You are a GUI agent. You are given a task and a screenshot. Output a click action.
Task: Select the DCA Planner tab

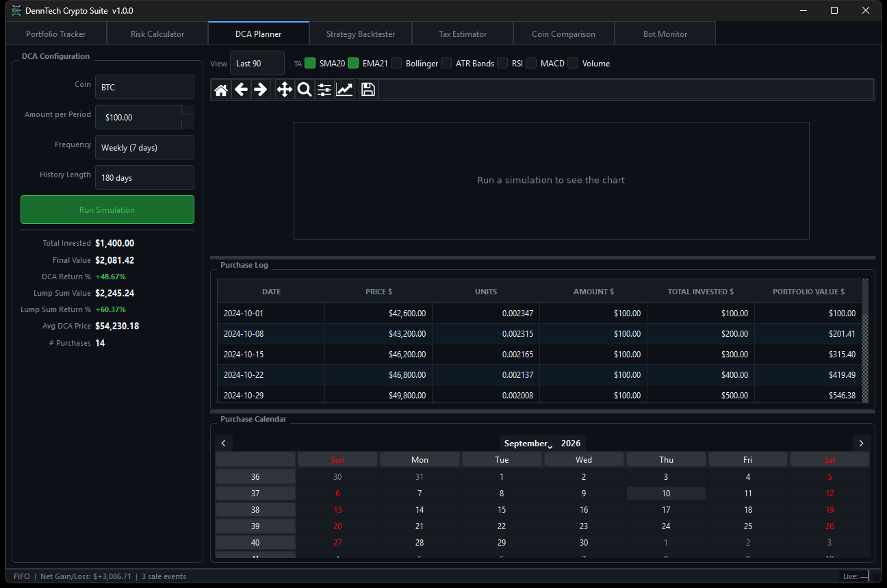[x=259, y=34]
